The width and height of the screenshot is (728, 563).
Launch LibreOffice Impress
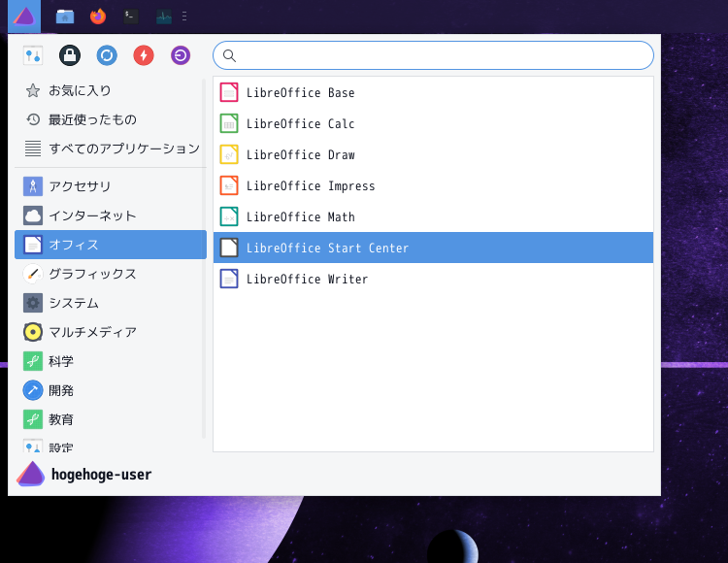tap(433, 185)
